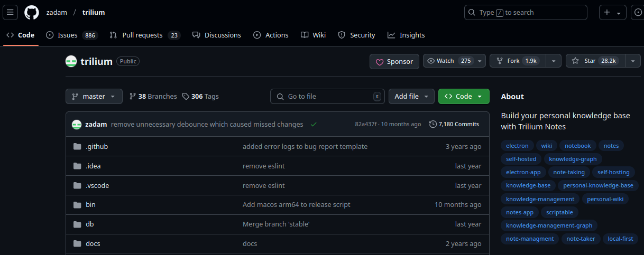The height and width of the screenshot is (255, 644).
Task: Select the note-taker topic tag
Action: [x=581, y=239]
